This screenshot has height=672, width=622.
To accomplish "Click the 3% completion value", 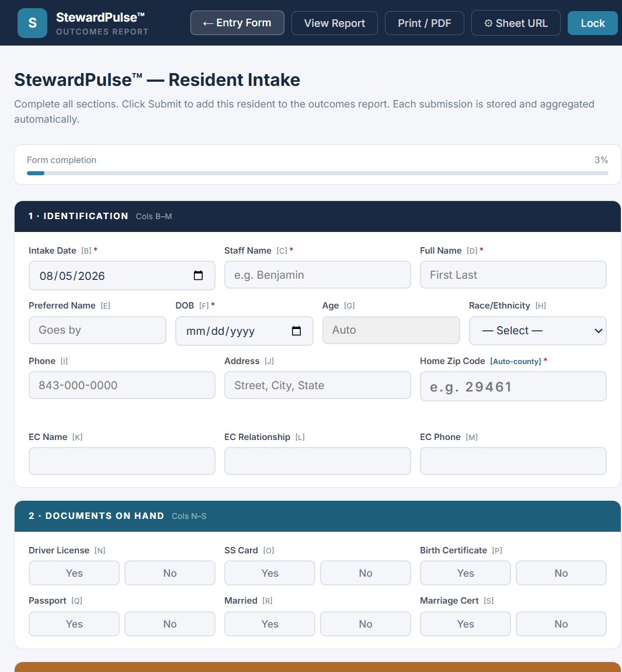I will click(x=601, y=160).
